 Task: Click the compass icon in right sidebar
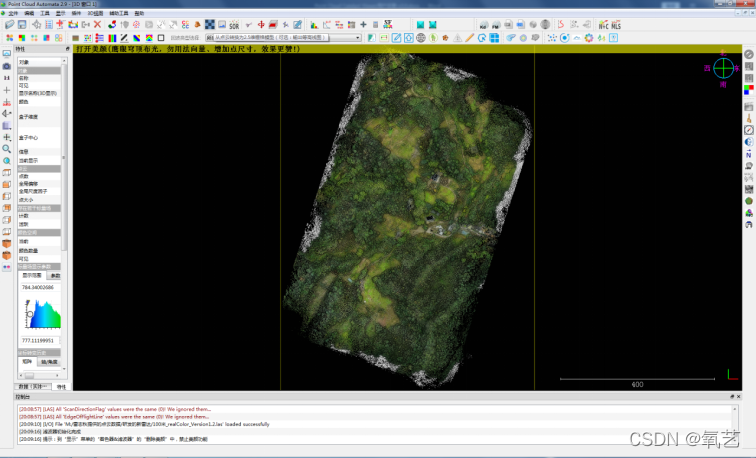(x=749, y=130)
